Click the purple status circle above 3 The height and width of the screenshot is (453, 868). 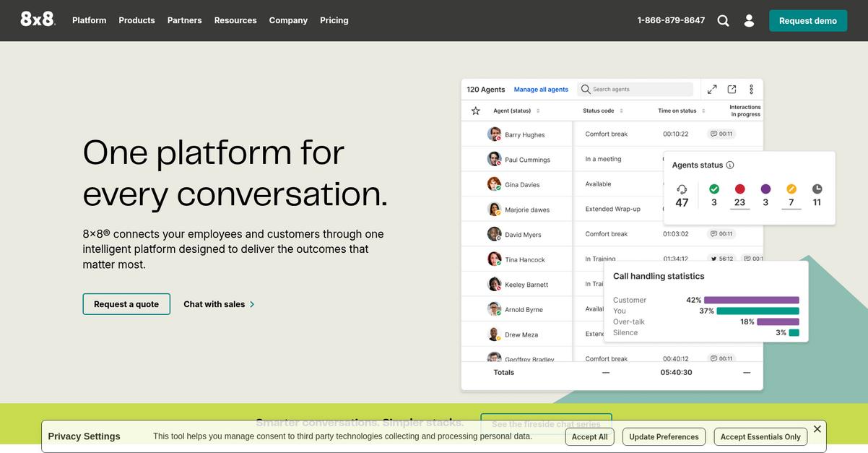pyautogui.click(x=765, y=189)
